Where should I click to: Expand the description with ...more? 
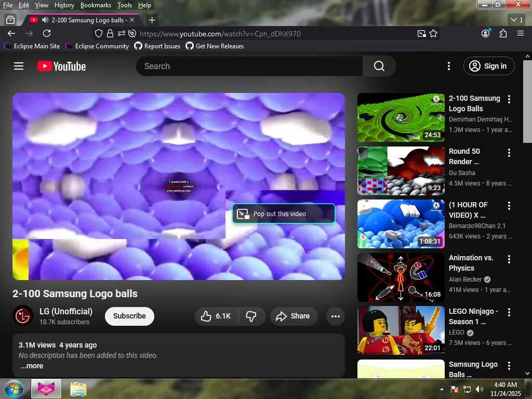(32, 366)
